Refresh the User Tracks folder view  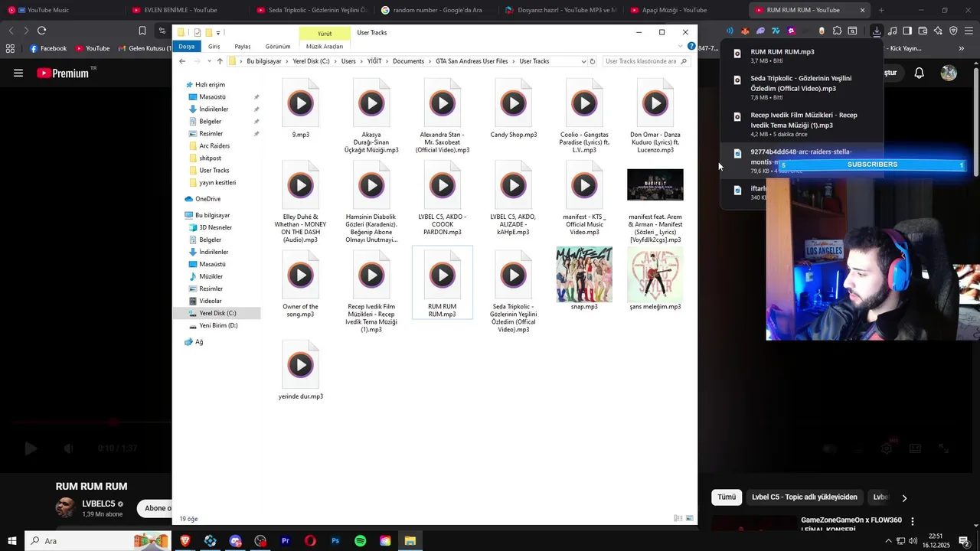point(592,61)
